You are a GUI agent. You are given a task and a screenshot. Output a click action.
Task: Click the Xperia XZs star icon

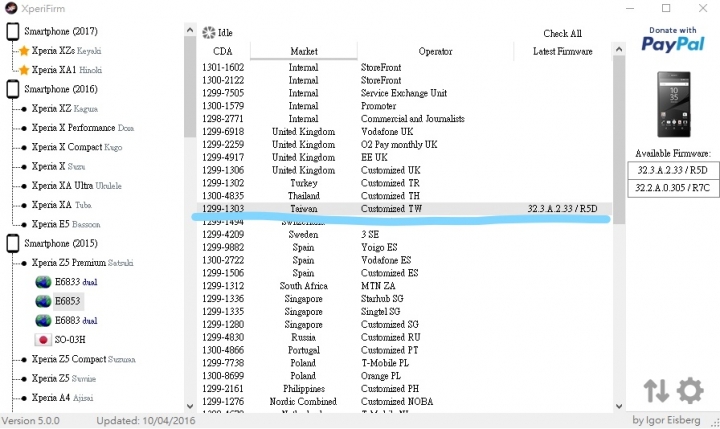(x=23, y=50)
